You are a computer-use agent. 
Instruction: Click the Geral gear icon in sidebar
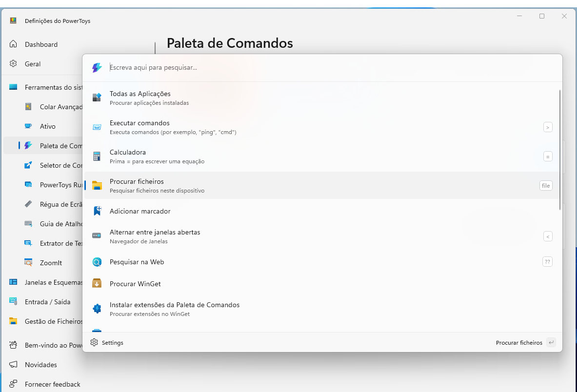pyautogui.click(x=13, y=63)
